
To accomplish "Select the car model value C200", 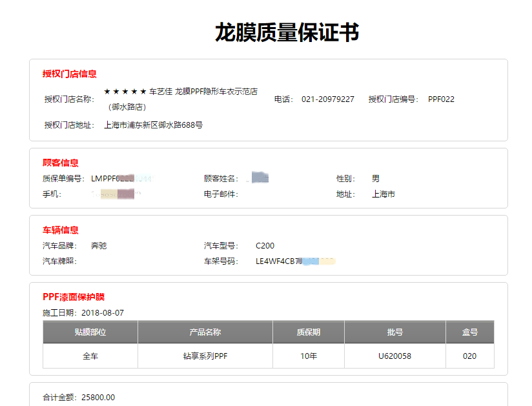I will point(265,246).
